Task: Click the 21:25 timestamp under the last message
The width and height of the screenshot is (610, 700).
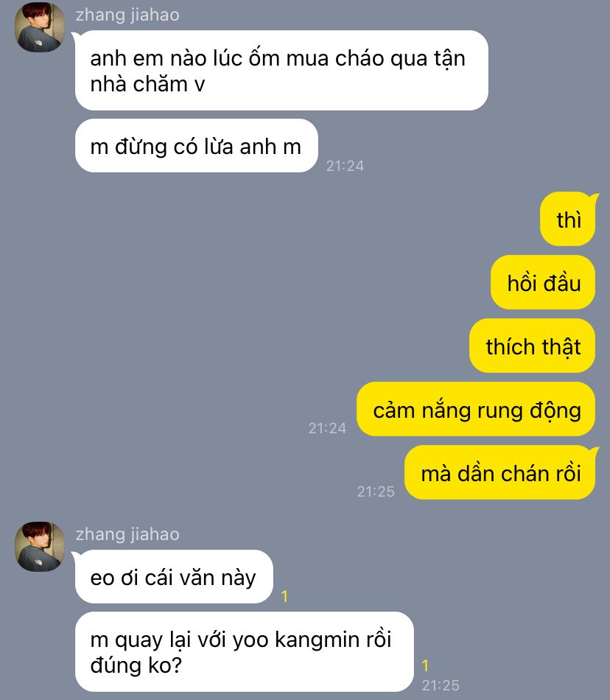Action: pos(441,685)
